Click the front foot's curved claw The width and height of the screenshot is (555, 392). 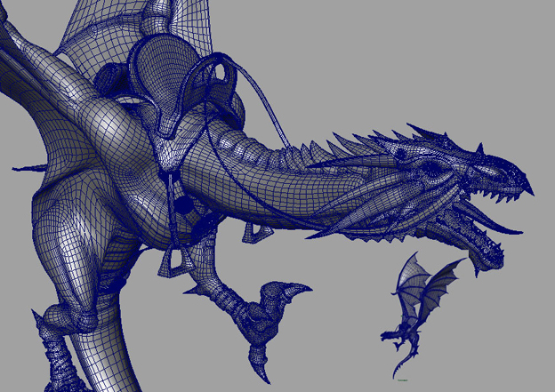tap(296, 292)
